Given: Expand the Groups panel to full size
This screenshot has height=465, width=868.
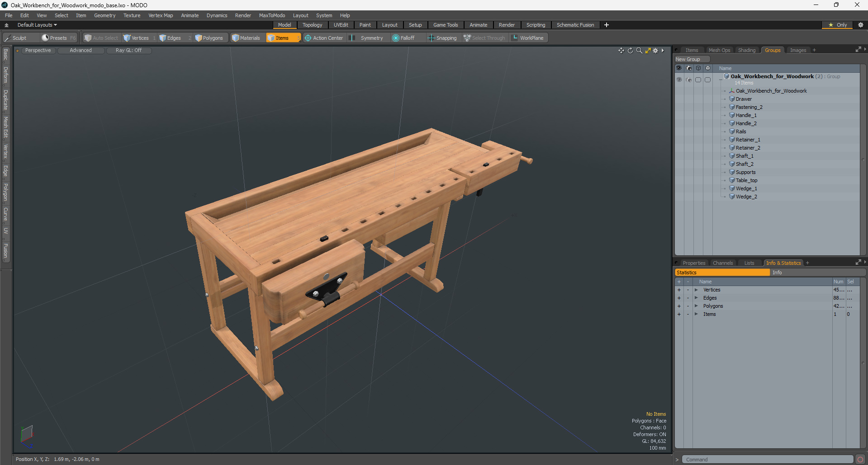Looking at the screenshot, I should [x=858, y=50].
